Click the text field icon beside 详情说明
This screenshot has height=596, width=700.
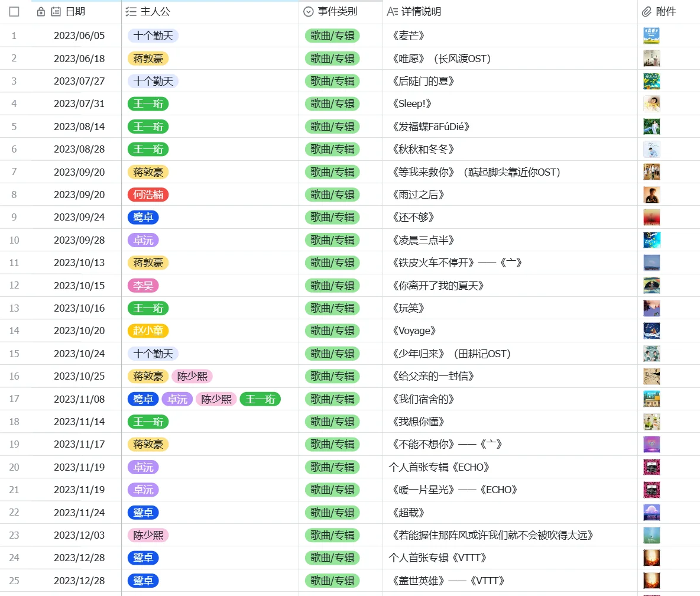pos(392,12)
